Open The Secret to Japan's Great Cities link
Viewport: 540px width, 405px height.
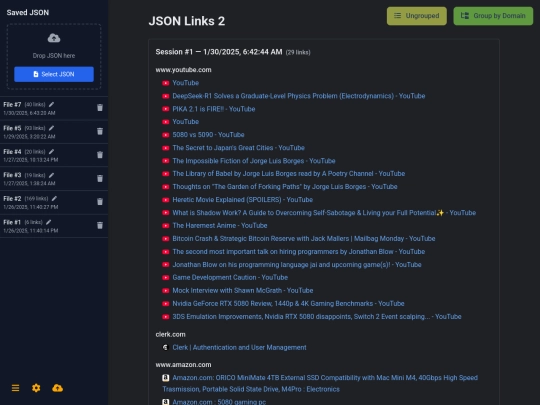pos(238,148)
